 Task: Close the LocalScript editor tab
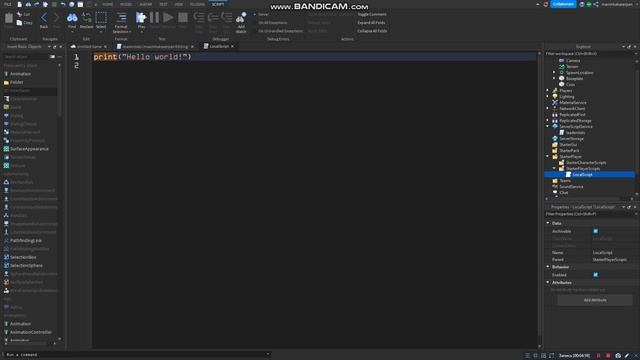point(232,47)
